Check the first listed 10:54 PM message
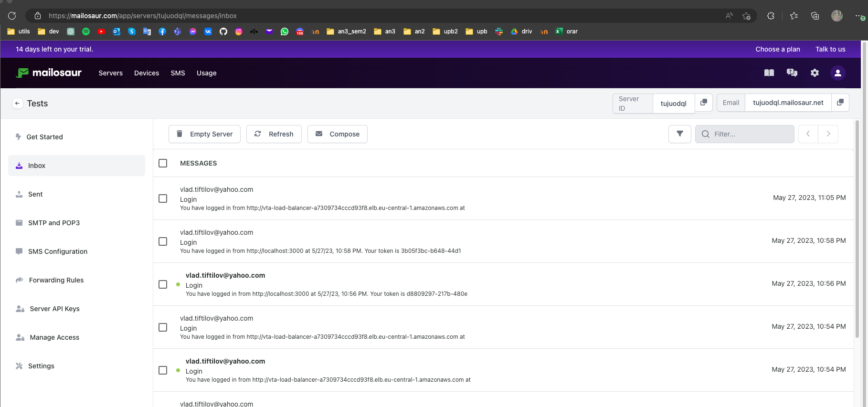 [163, 327]
